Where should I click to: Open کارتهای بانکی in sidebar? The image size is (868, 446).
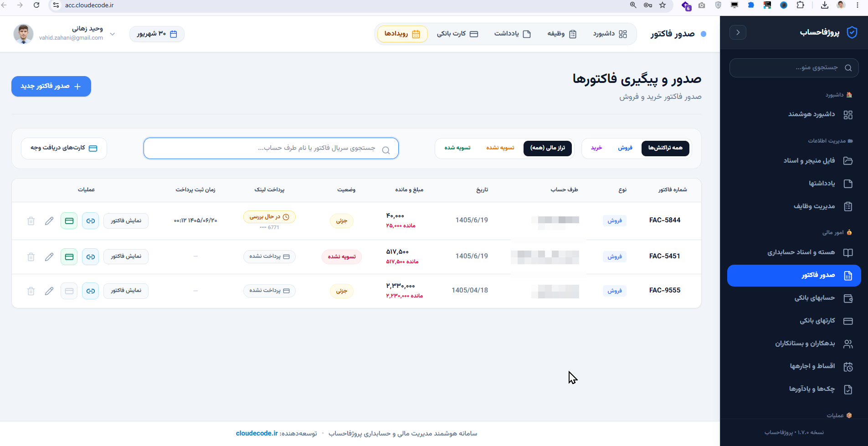(794, 321)
